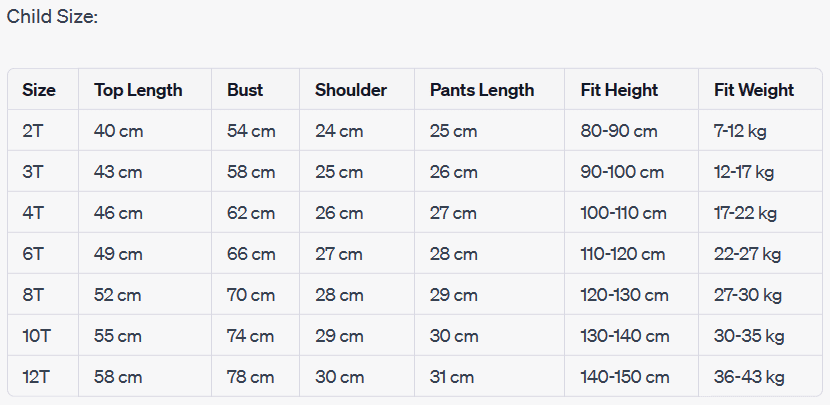Image resolution: width=830 pixels, height=405 pixels.
Task: Select the 6T size row label
Action: coord(33,254)
